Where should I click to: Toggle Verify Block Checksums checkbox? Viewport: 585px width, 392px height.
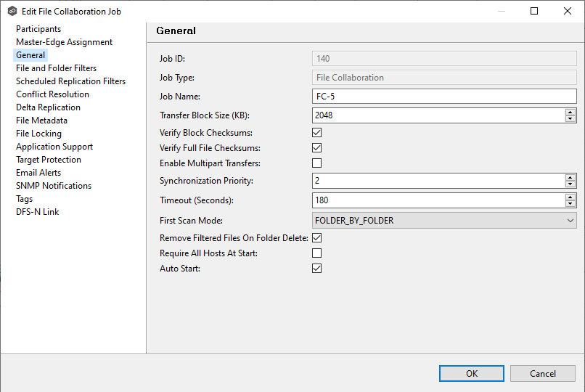pyautogui.click(x=316, y=133)
